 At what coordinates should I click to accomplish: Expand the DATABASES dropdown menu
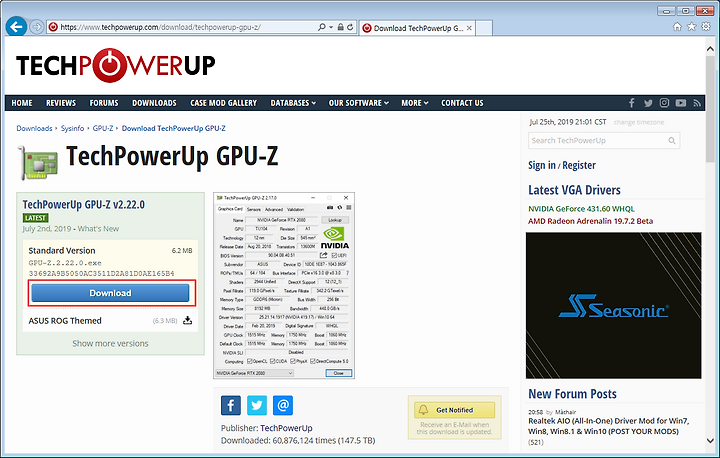pyautogui.click(x=293, y=103)
